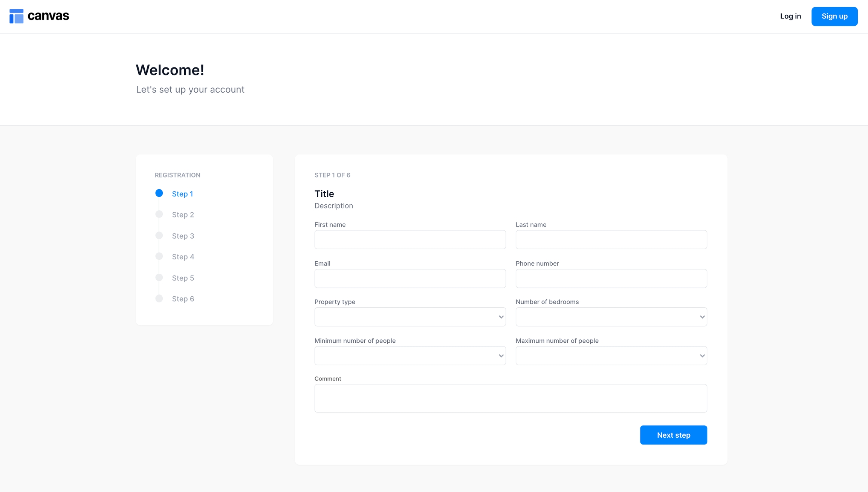Click the Step 6 circle indicator
Screen dimensions: 868x492
pos(159,299)
